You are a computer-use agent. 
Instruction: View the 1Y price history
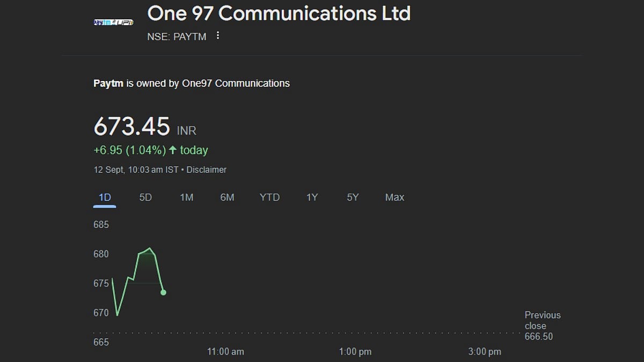[312, 197]
